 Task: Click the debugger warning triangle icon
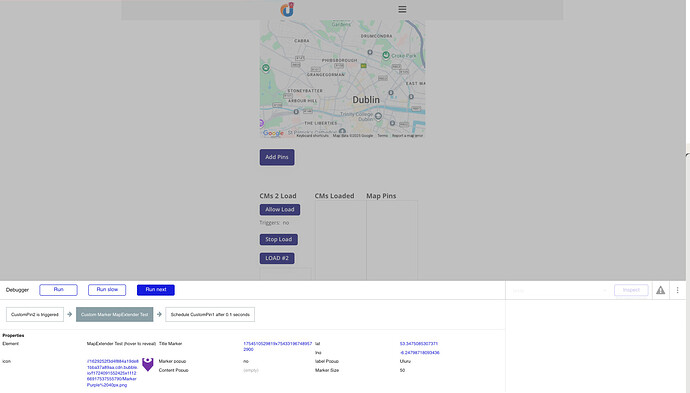(x=661, y=290)
